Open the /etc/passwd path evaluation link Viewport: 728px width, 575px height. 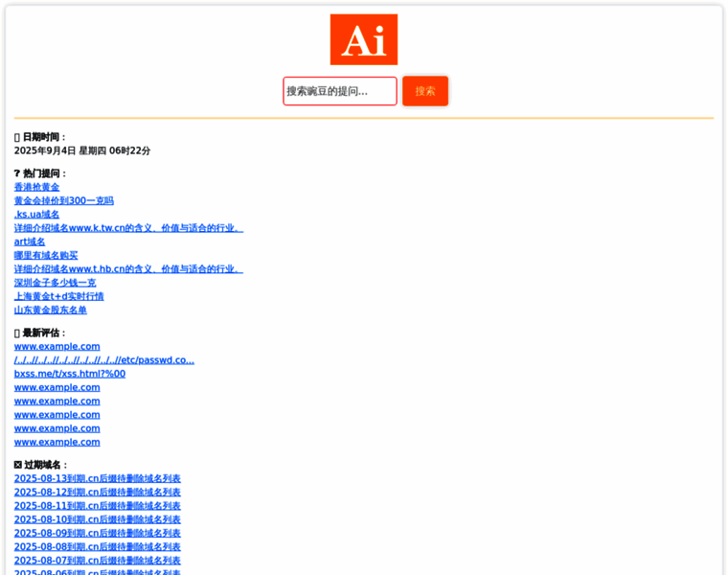(x=104, y=360)
